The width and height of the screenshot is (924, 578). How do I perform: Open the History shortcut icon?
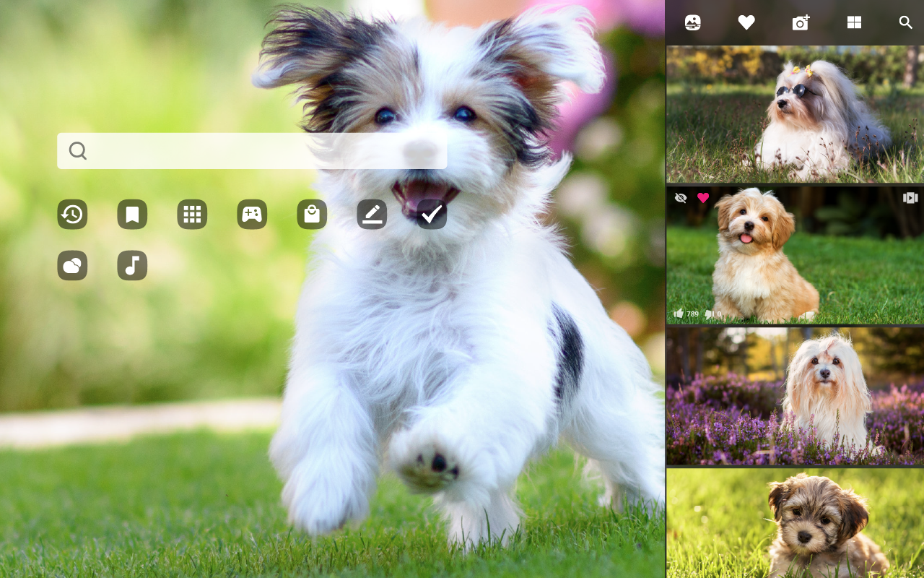pyautogui.click(x=72, y=215)
